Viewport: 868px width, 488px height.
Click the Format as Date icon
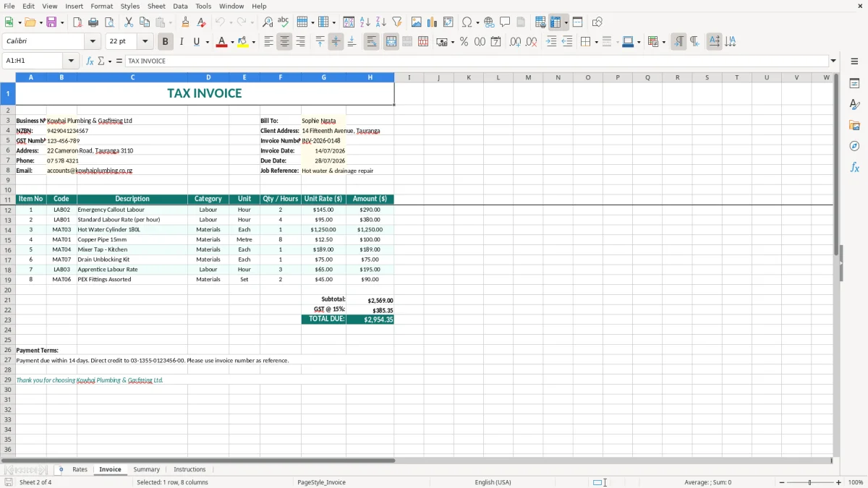click(496, 42)
